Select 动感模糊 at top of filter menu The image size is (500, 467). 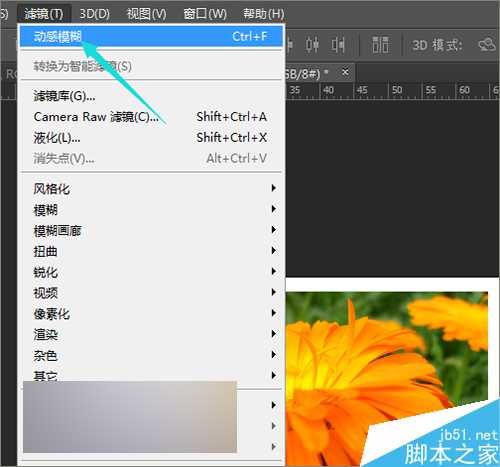[x=151, y=36]
